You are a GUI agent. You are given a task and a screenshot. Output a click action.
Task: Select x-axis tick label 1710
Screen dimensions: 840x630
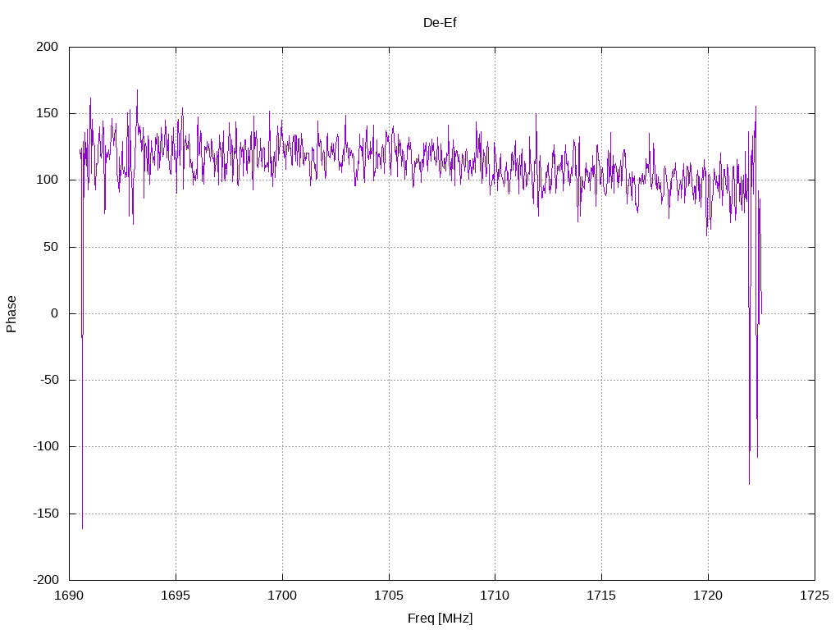point(495,596)
